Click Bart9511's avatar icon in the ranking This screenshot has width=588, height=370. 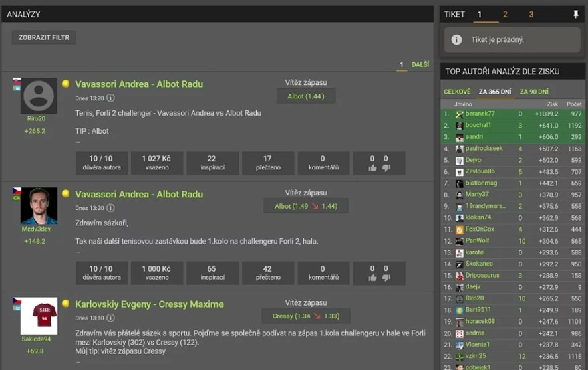[x=460, y=310]
